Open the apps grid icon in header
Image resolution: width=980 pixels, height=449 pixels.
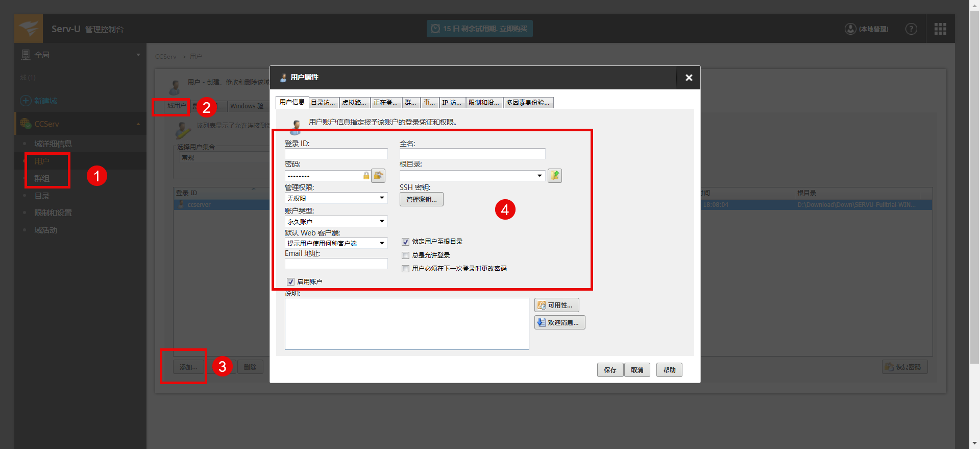940,29
